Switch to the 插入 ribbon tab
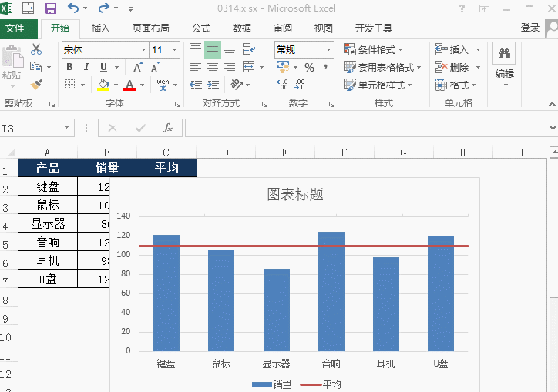 tap(101, 28)
